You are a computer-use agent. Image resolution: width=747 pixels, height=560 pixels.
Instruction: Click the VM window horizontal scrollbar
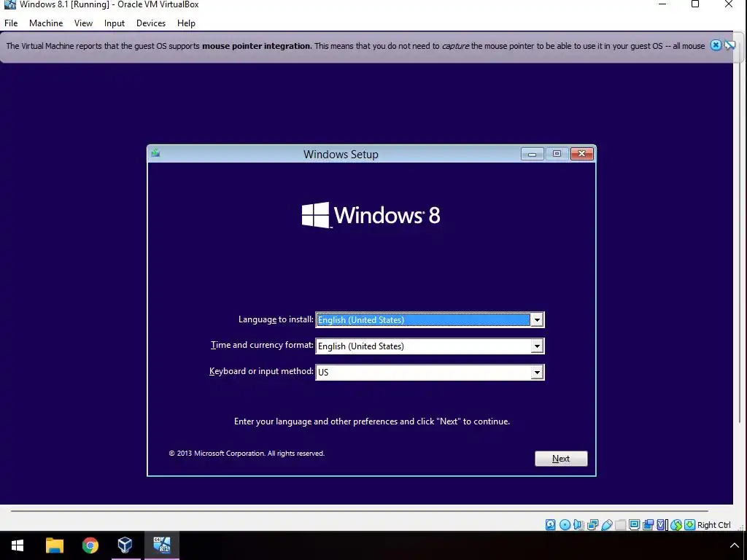360,511
